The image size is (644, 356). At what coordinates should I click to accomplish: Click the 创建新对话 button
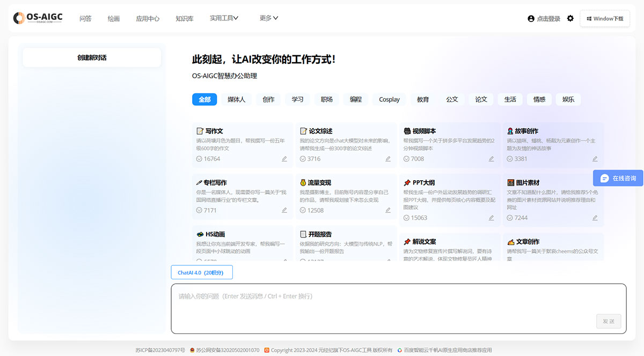pos(92,57)
